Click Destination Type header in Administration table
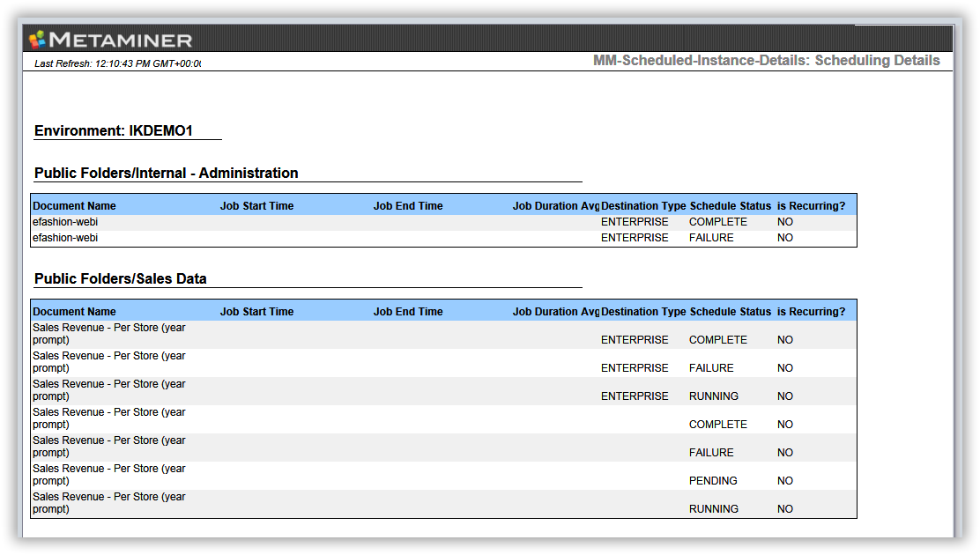Image resolution: width=980 pixels, height=555 pixels. [x=643, y=205]
